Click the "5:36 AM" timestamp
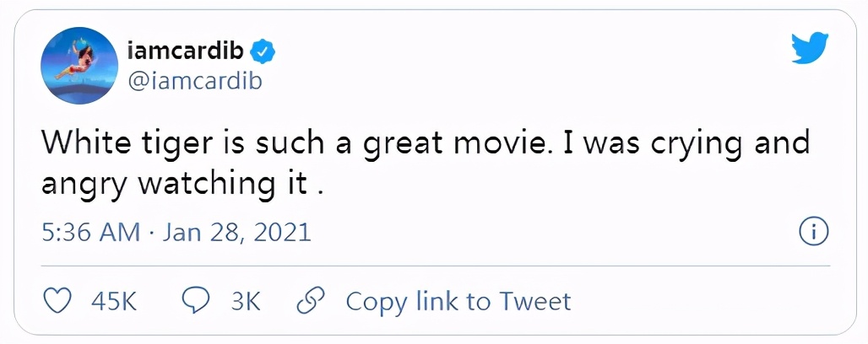The width and height of the screenshot is (868, 344). (91, 232)
